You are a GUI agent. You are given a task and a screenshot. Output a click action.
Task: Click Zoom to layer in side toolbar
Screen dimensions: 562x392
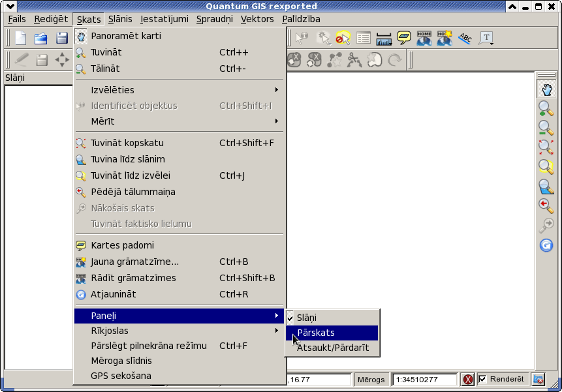pos(546,187)
